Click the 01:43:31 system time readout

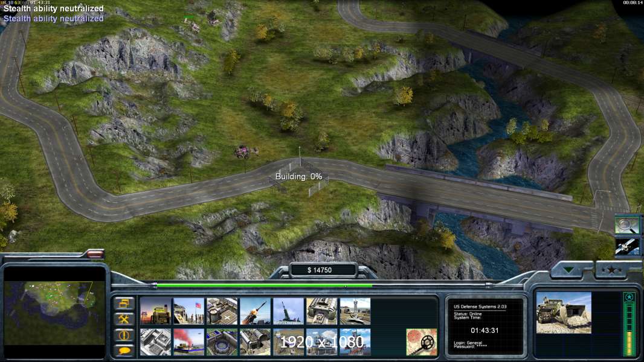(485, 331)
